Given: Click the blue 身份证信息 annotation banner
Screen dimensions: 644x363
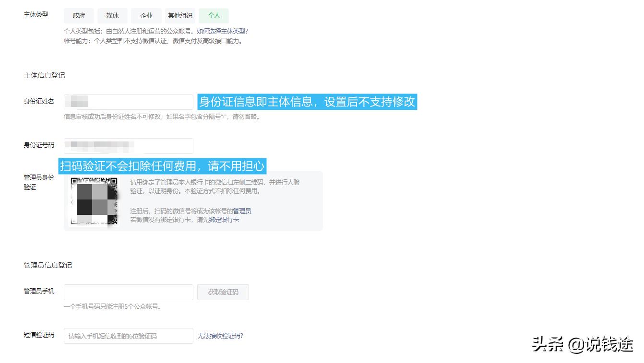Looking at the screenshot, I should coord(308,102).
